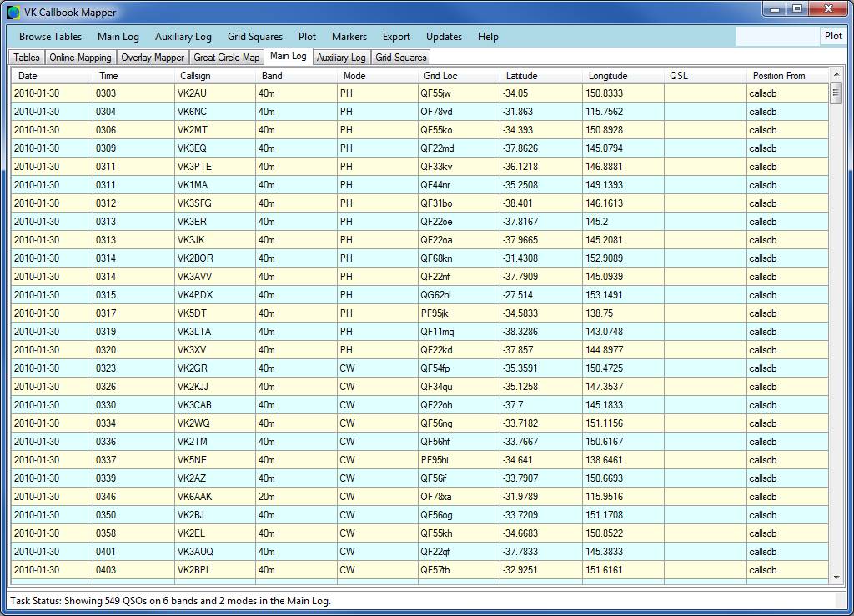Sort by the Latitude column header

(x=541, y=76)
